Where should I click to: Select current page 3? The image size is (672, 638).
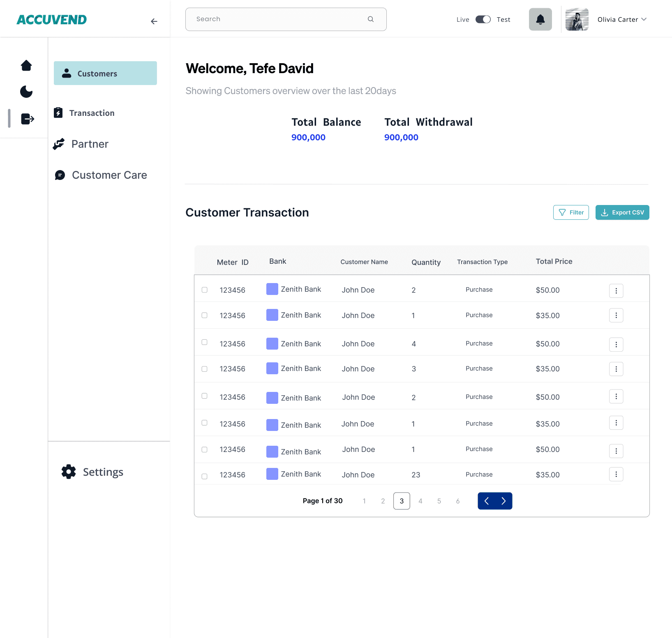(402, 501)
